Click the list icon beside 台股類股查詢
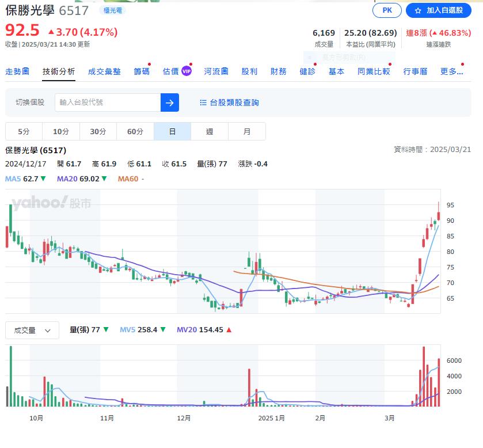 [x=203, y=102]
